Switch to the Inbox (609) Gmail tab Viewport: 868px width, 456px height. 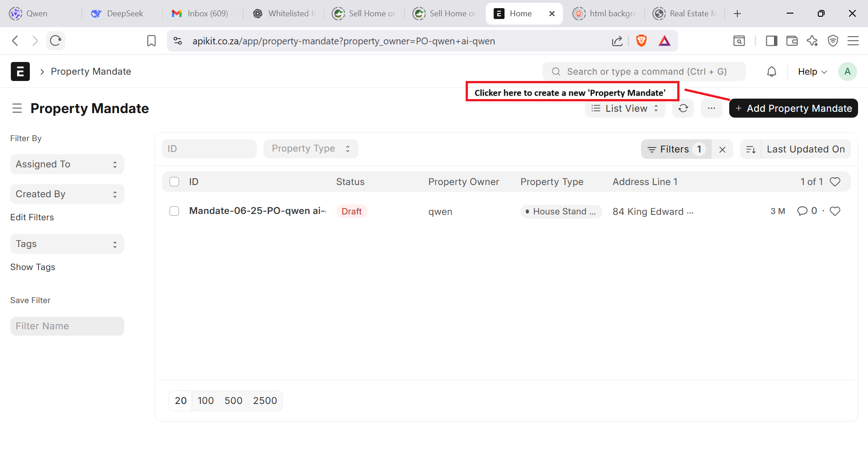[202, 14]
